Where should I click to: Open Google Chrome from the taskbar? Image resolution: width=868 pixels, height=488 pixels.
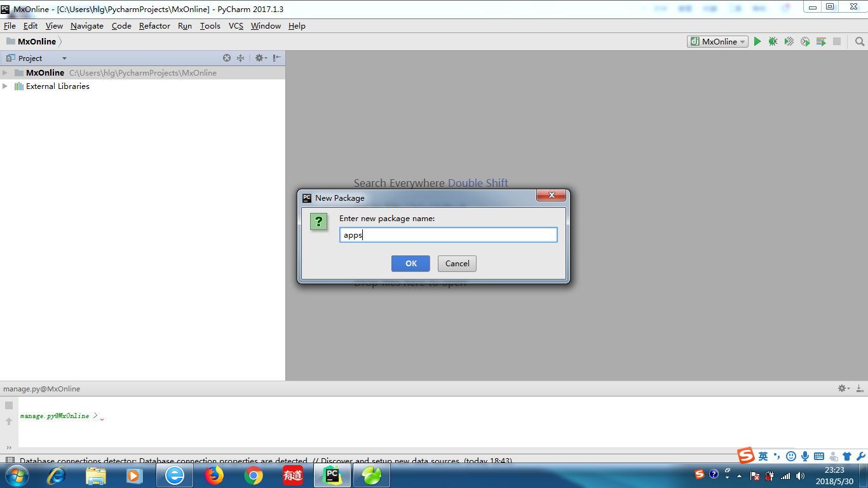coord(254,475)
